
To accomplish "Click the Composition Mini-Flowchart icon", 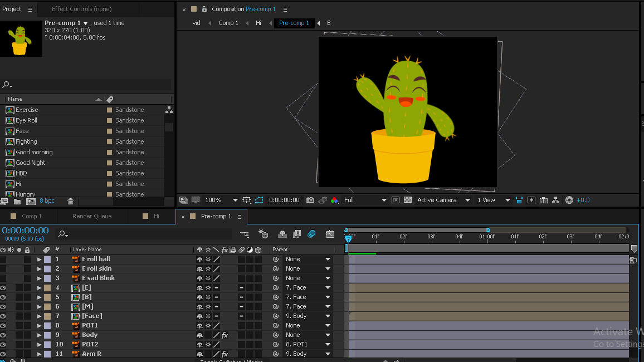I will (245, 234).
